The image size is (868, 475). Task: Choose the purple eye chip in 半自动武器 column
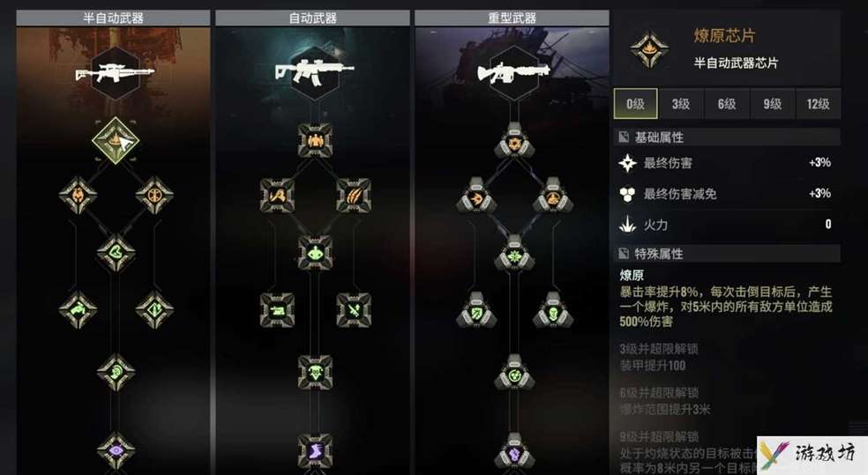tap(116, 450)
